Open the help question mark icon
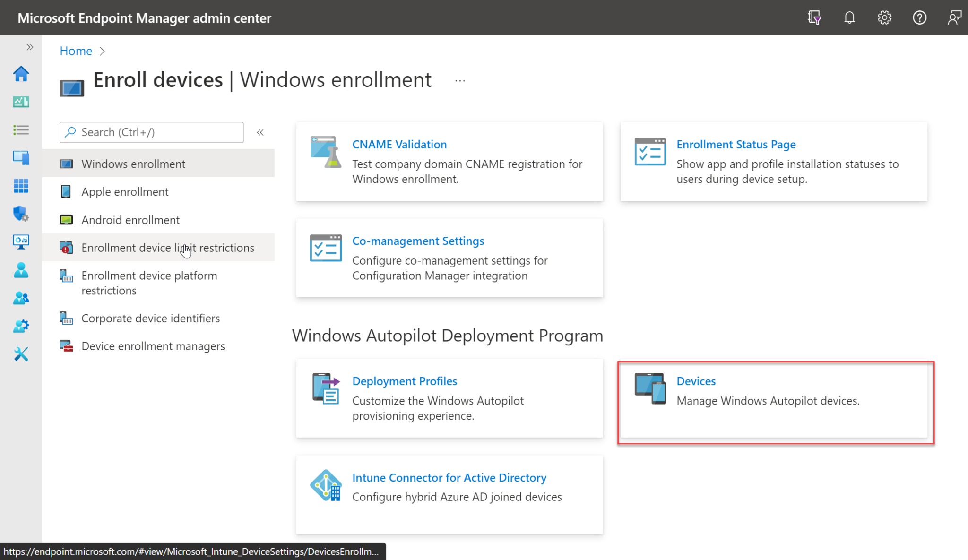968x560 pixels. click(x=919, y=17)
